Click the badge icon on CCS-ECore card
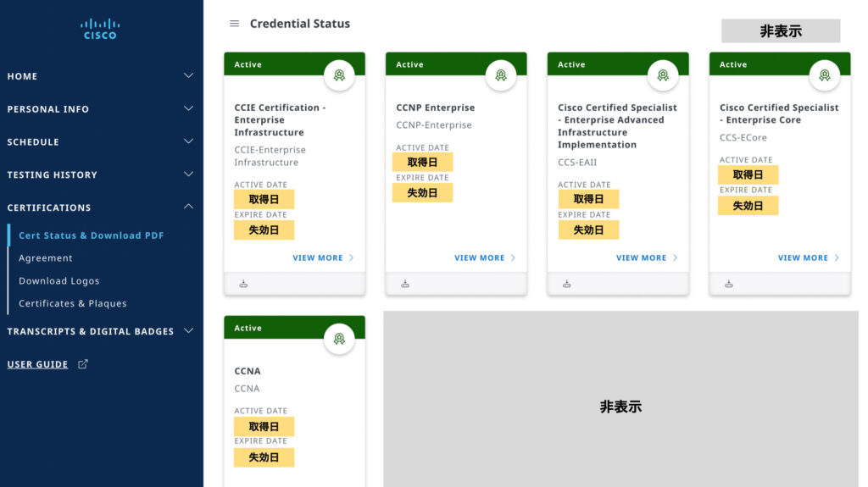Screen dimensions: 868x487 (x=824, y=75)
